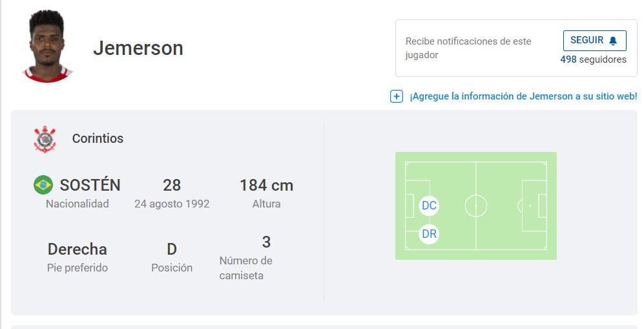Click the 498 seguidores count
The image size is (644, 329).
click(x=593, y=59)
